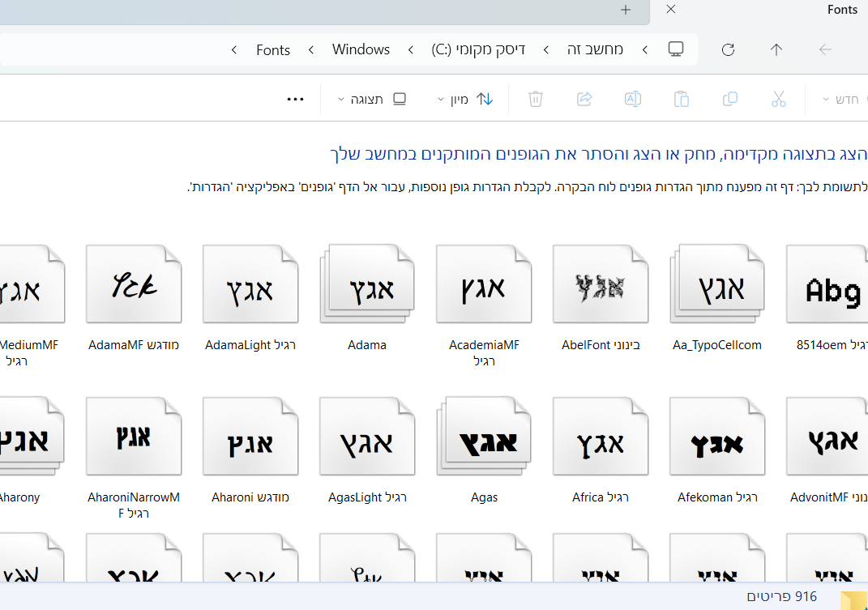This screenshot has height=610, width=868.
Task: Click the monitor icon in address bar
Action: 675,49
